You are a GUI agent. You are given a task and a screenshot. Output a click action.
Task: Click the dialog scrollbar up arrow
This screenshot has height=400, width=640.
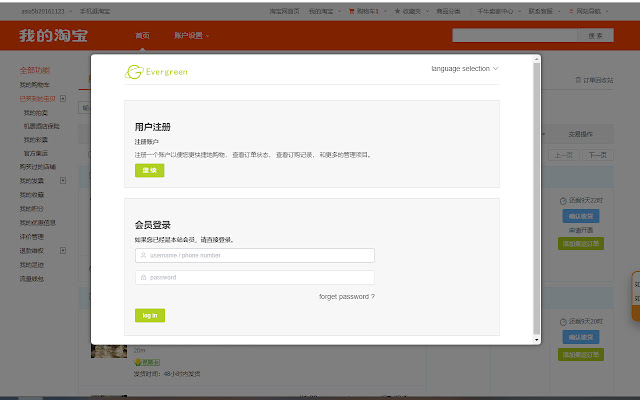tap(536, 60)
